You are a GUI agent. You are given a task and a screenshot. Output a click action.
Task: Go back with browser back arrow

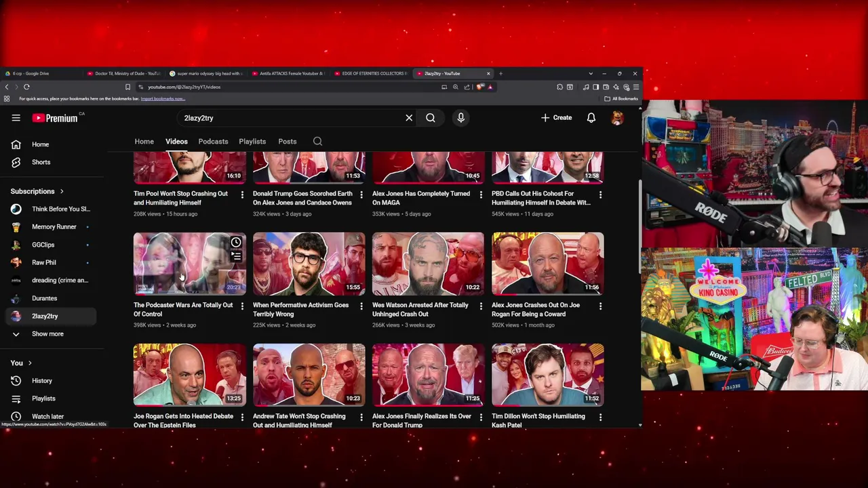click(7, 87)
